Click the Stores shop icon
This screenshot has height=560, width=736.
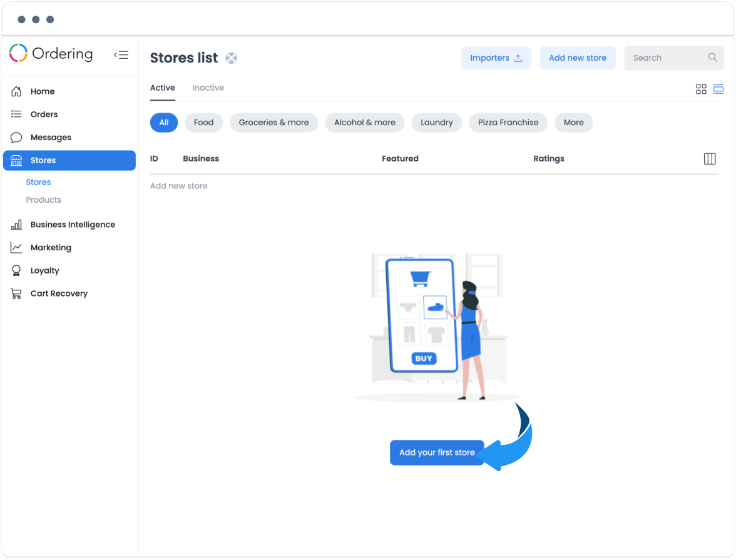click(x=16, y=161)
